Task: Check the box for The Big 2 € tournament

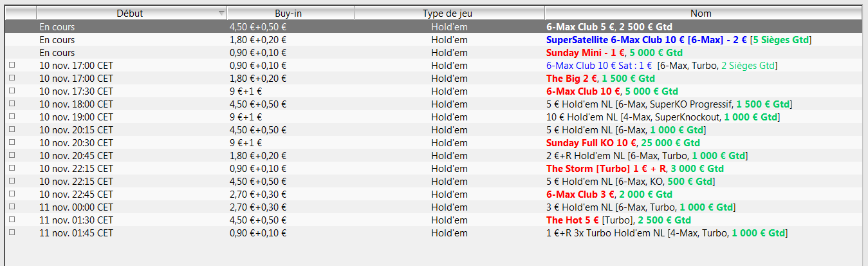Action: (x=12, y=79)
